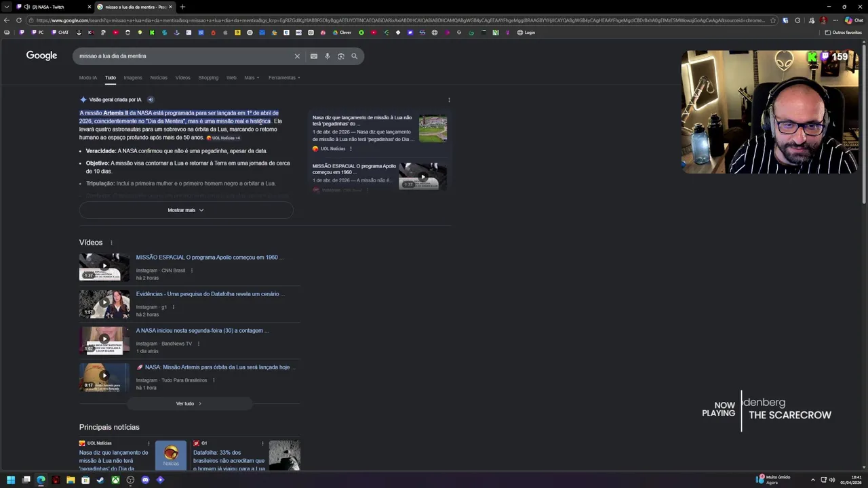The width and height of the screenshot is (868, 488).
Task: Open CHAT bookmark in favorites bar
Action: coord(60,33)
